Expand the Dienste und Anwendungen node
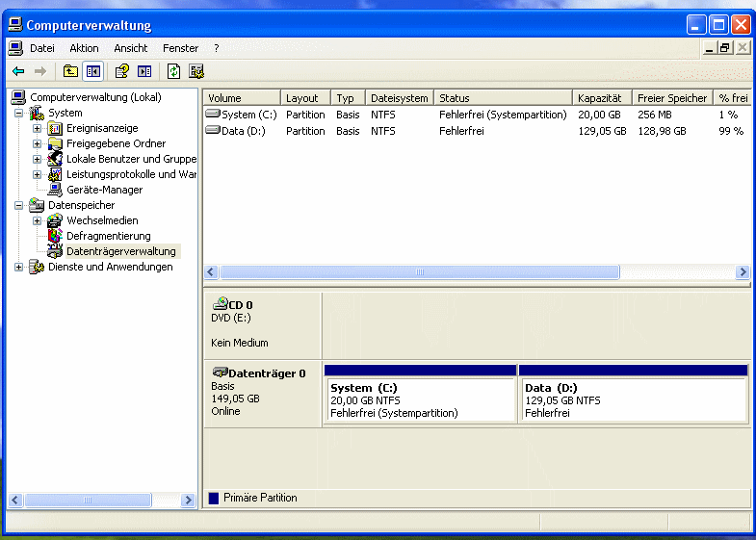 [19, 268]
